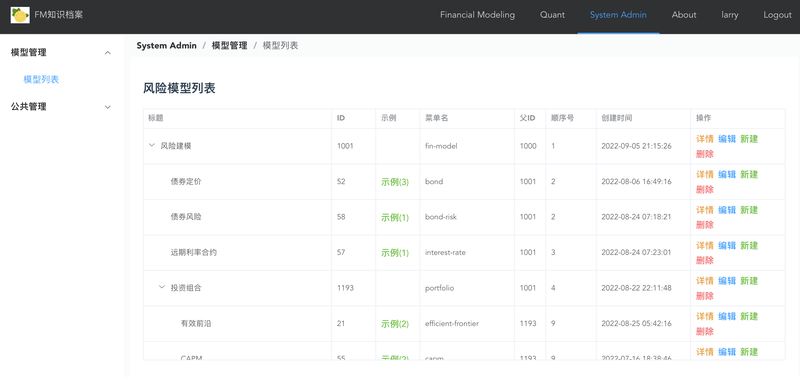Open the Financial Modeling menu
This screenshot has width=800, height=377.
(478, 15)
